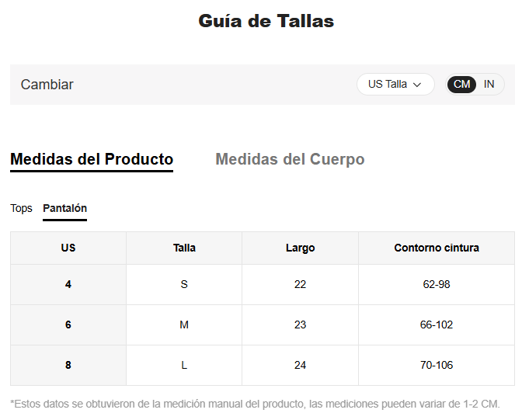
Task: Click waist value 62-98 cell
Action: (x=437, y=284)
